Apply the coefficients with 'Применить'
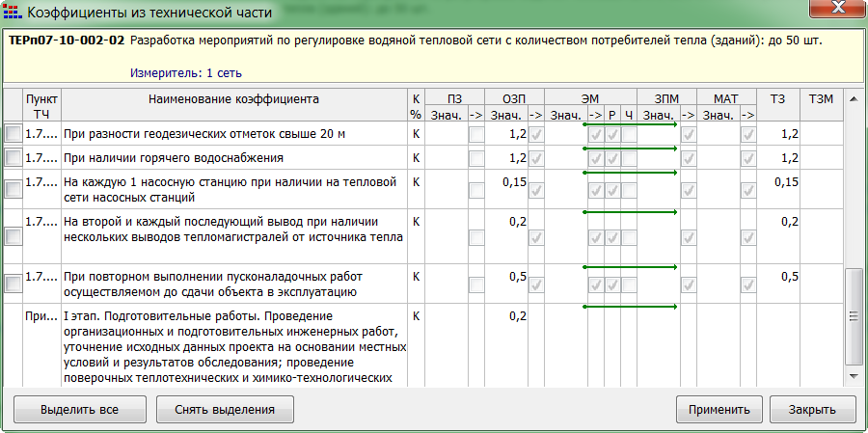The width and height of the screenshot is (868, 433). point(719,410)
